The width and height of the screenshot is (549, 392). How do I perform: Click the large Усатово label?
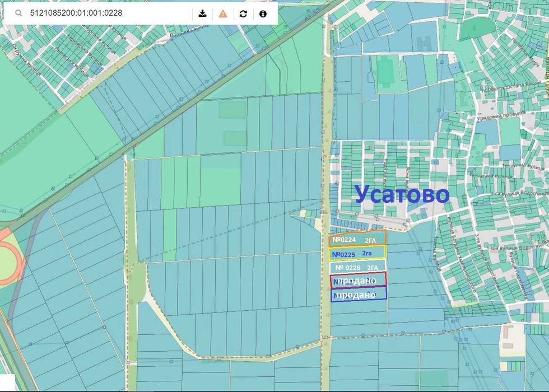(x=402, y=194)
